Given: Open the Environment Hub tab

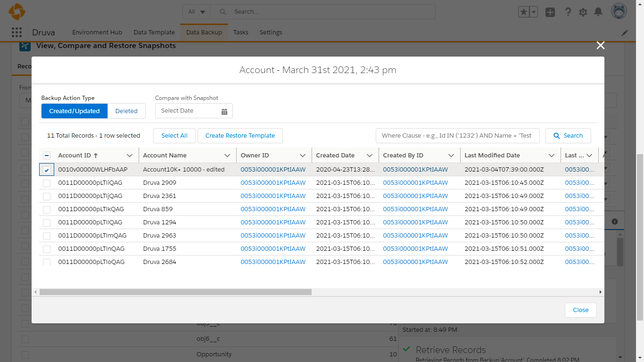Looking at the screenshot, I should coord(97,33).
